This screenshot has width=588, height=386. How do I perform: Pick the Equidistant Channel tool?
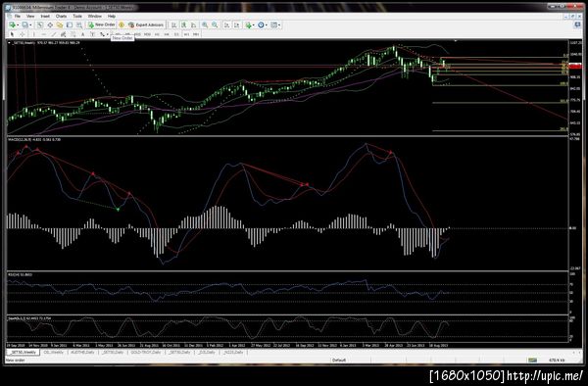tap(63, 34)
